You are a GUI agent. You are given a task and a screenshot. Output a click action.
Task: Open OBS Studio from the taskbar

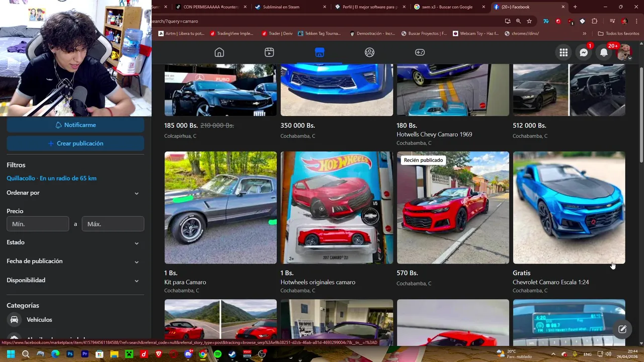coord(262,354)
